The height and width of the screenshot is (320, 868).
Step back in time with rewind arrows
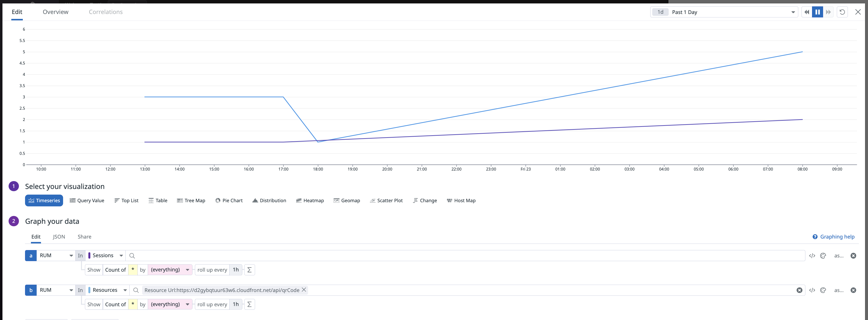pyautogui.click(x=807, y=12)
